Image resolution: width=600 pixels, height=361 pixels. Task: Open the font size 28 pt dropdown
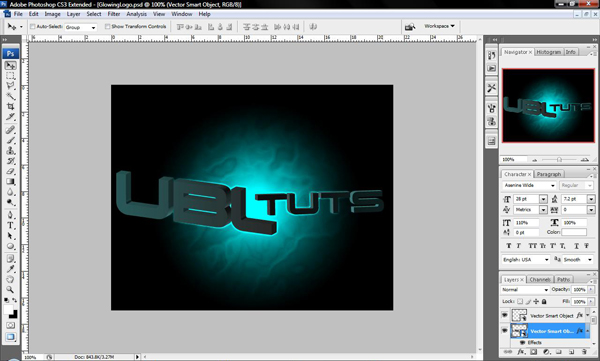[543, 199]
